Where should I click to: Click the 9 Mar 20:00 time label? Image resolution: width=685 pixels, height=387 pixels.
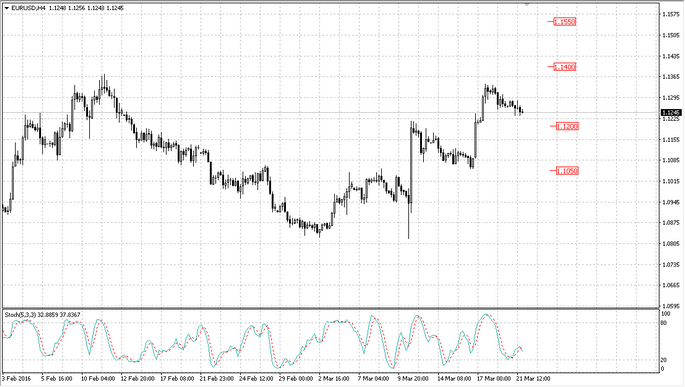point(413,378)
